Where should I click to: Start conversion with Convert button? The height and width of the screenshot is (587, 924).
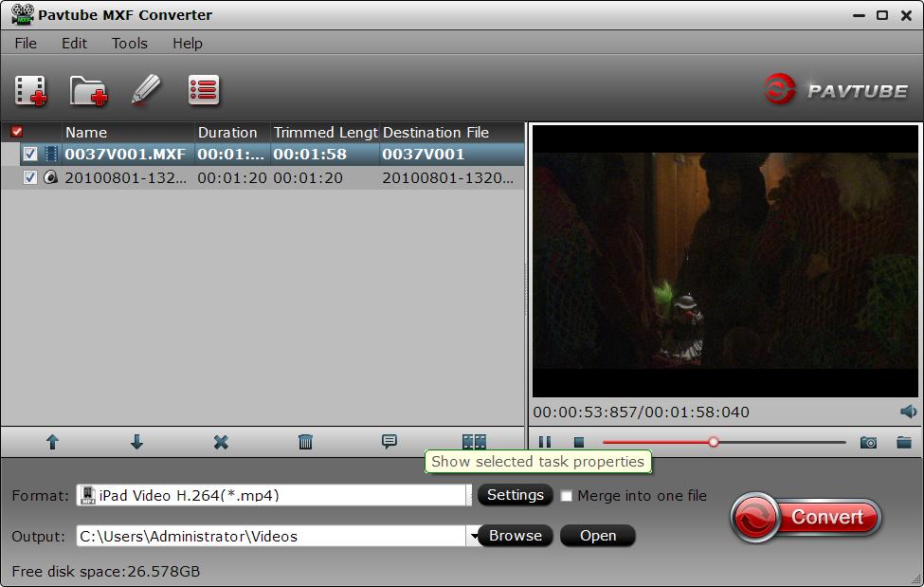[x=806, y=517]
